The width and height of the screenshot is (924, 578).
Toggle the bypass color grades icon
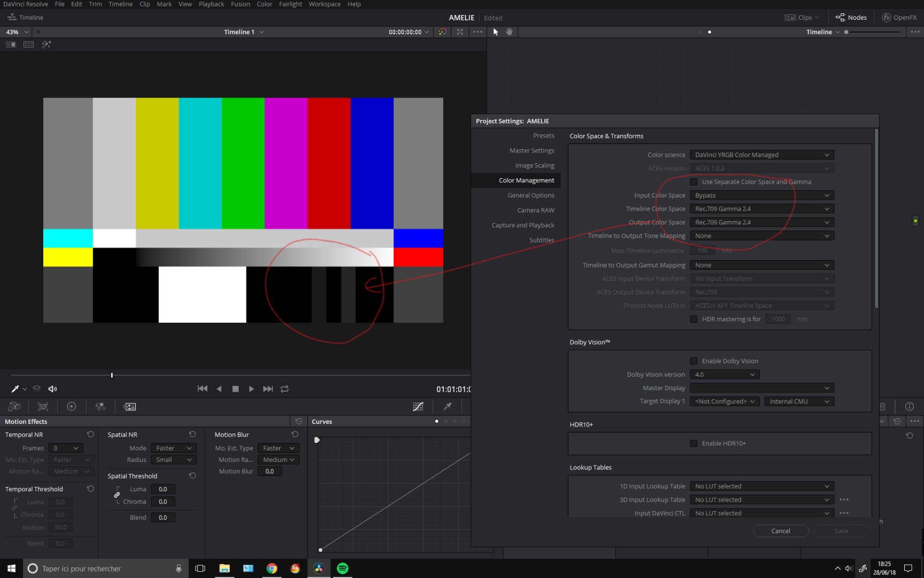[442, 32]
